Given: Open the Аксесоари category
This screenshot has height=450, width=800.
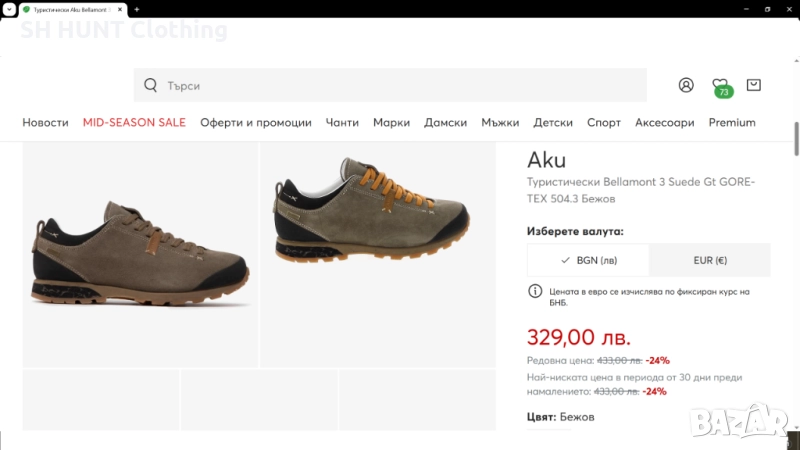Looking at the screenshot, I should click(664, 123).
